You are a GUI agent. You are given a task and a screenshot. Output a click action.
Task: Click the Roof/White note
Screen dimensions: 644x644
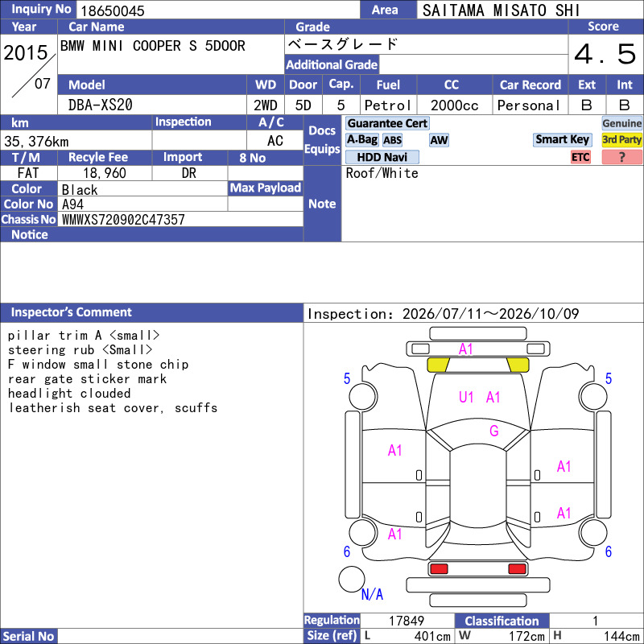coord(382,173)
